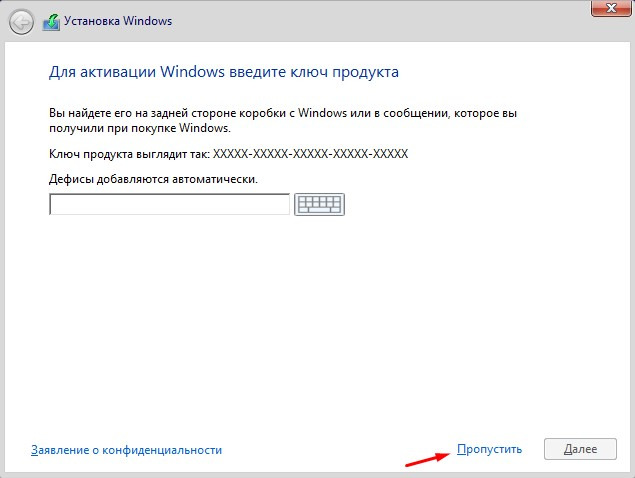Open Заявление о конфиденциальности link
This screenshot has width=635, height=478.
(x=126, y=450)
